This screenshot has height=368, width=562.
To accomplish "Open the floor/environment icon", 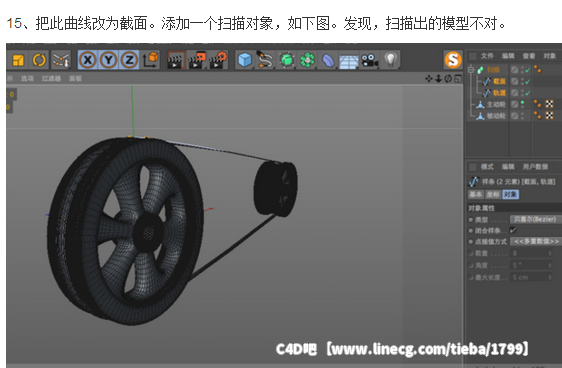I will pos(348,61).
